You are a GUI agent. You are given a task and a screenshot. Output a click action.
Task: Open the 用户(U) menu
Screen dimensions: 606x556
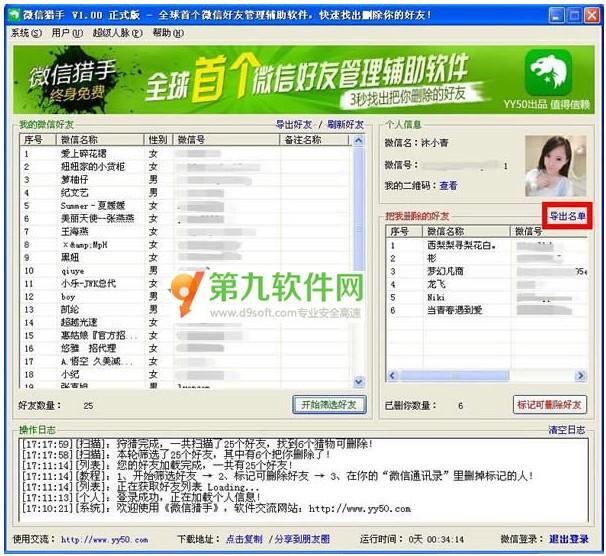coord(67,33)
